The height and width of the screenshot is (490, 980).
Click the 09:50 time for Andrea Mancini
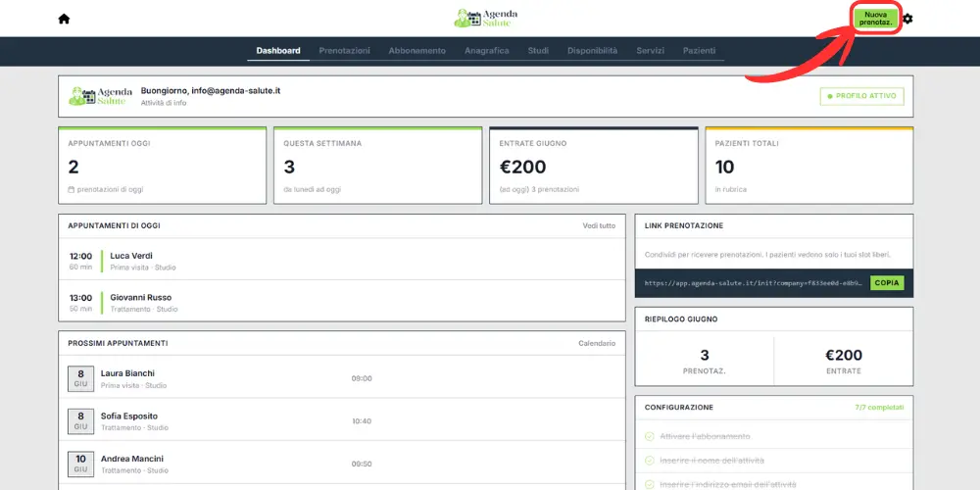362,464
